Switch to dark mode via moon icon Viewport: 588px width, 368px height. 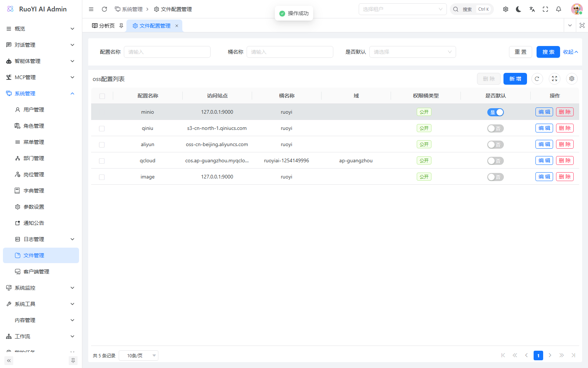pos(519,9)
